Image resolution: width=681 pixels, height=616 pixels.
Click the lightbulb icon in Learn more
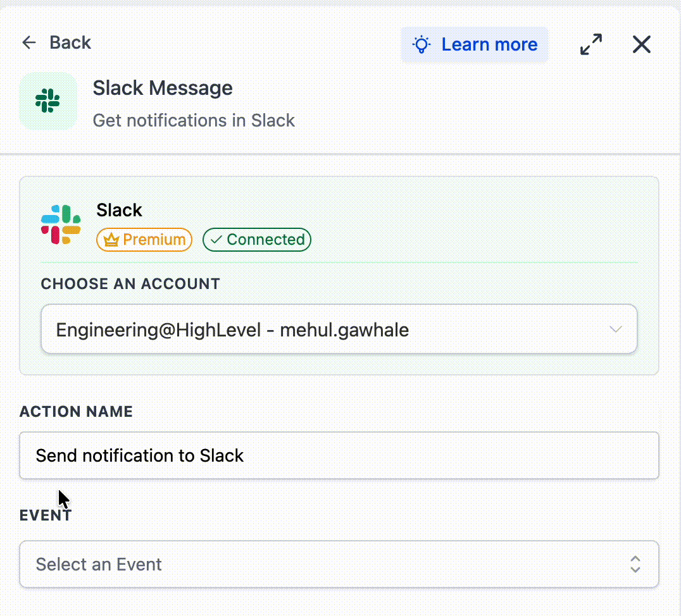(x=422, y=45)
